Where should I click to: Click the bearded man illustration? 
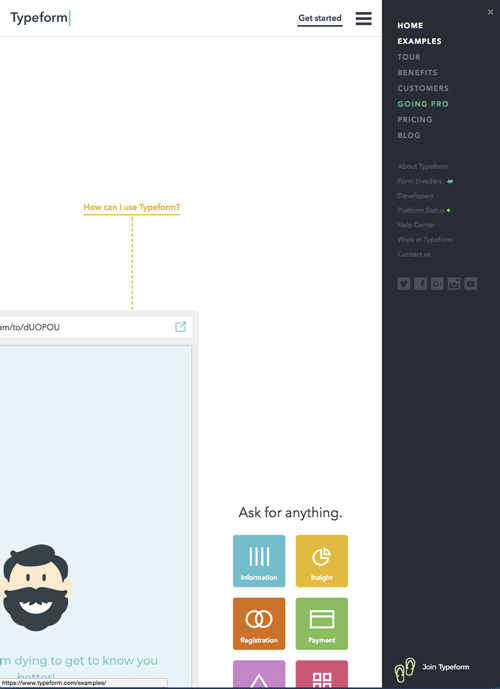(x=36, y=588)
